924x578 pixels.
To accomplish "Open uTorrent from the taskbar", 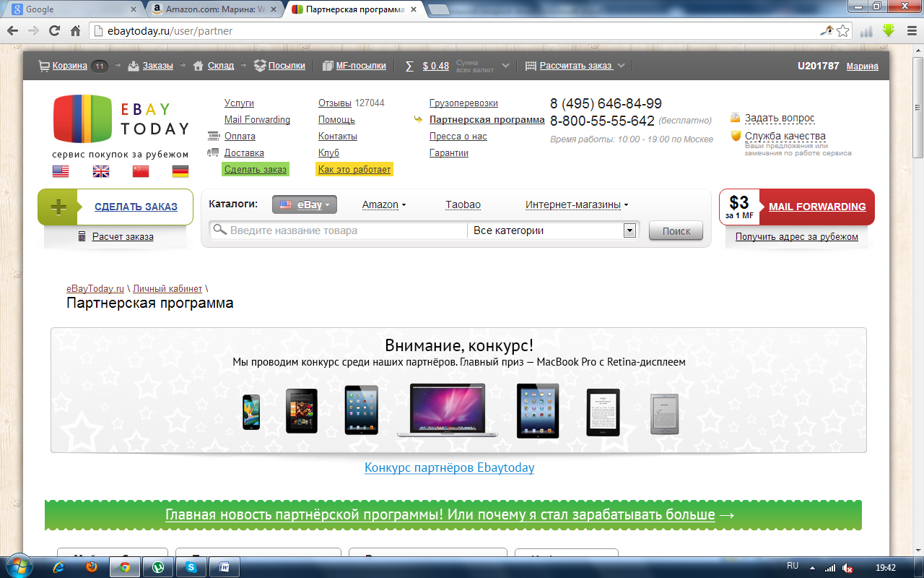I will [x=157, y=567].
